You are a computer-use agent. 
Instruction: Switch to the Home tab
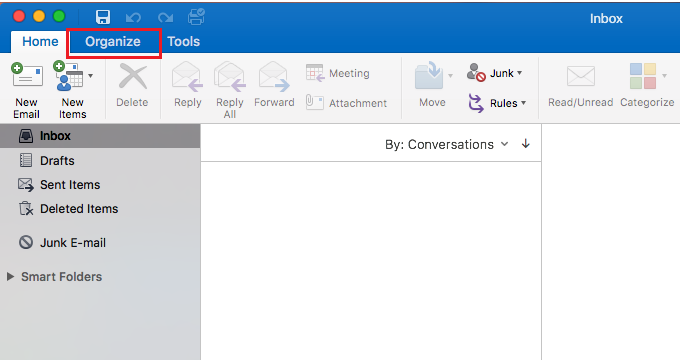(40, 42)
